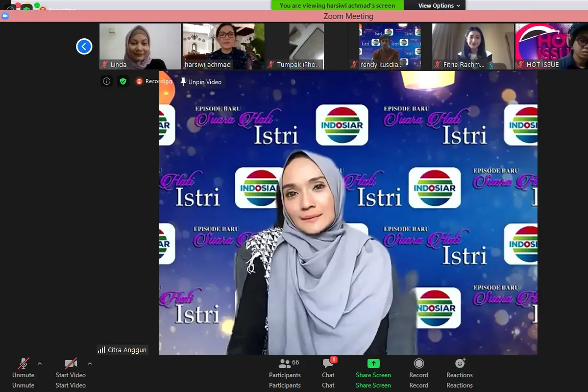The height and width of the screenshot is (392, 588).
Task: Click the Start Video text label
Action: (71, 375)
